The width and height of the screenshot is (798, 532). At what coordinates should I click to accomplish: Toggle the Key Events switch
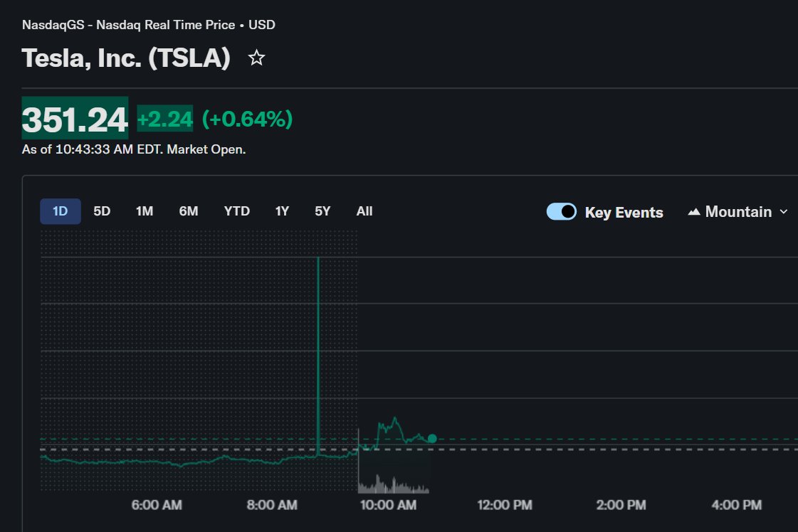pyautogui.click(x=562, y=211)
